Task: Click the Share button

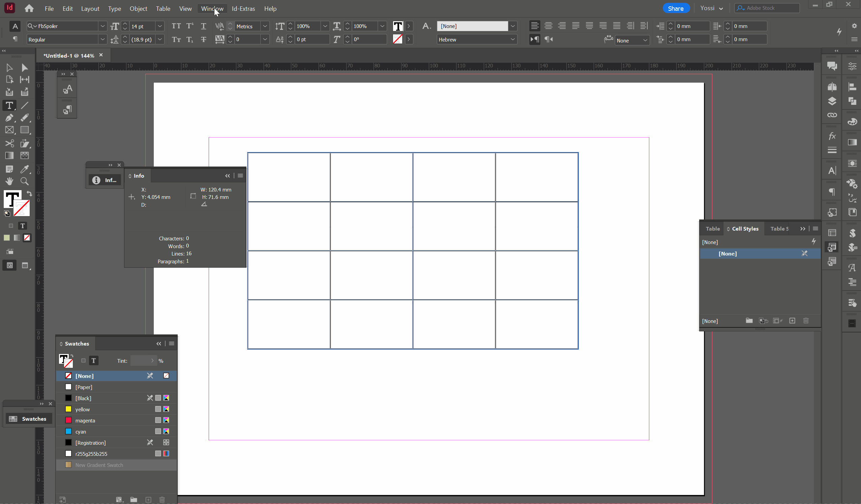Action: 676,8
